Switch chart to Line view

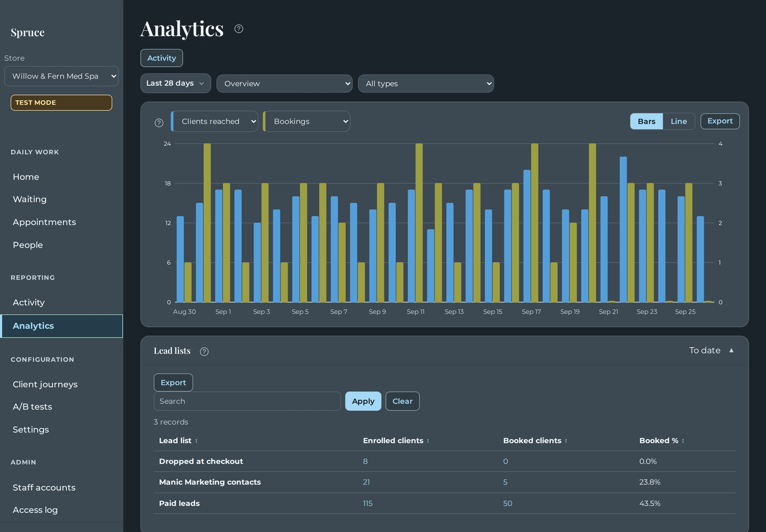pos(679,121)
